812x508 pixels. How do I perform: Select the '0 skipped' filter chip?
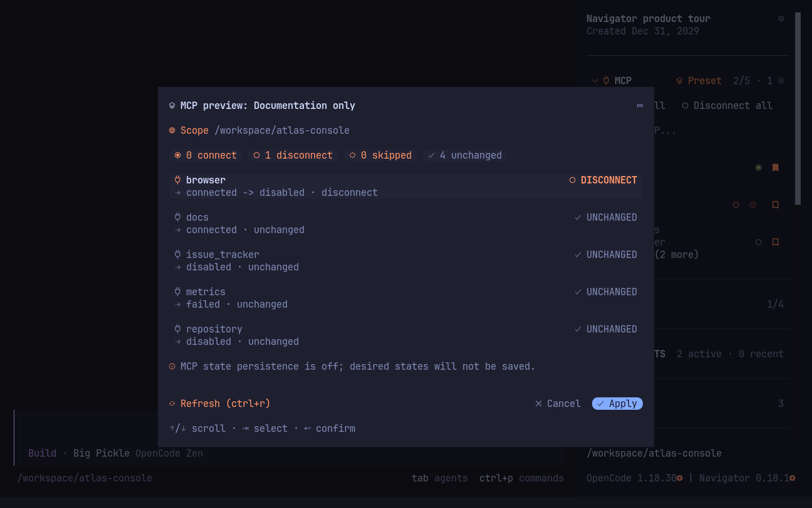click(x=381, y=155)
